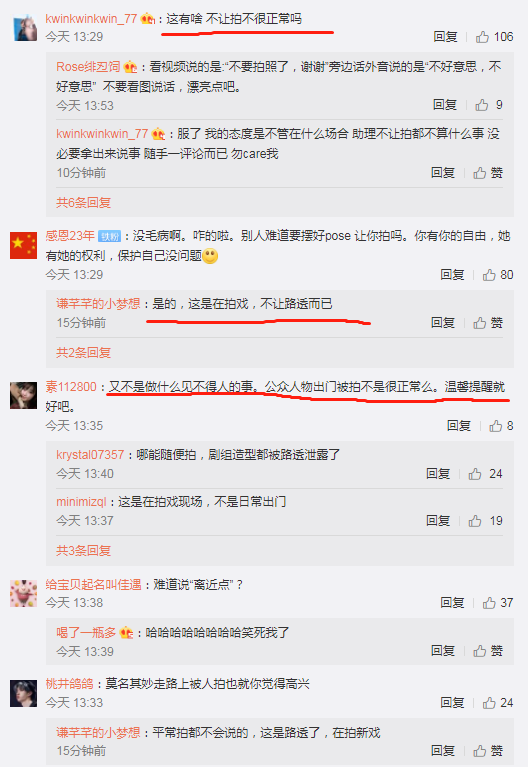
Task: Like 给宝贝起名叫佳遇's comment with 37 likes
Action: 498,603
